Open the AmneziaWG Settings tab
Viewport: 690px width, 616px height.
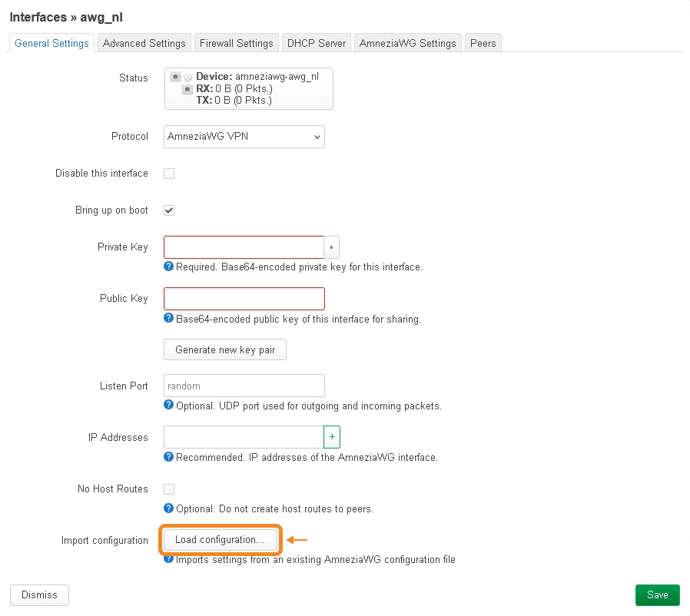click(407, 43)
